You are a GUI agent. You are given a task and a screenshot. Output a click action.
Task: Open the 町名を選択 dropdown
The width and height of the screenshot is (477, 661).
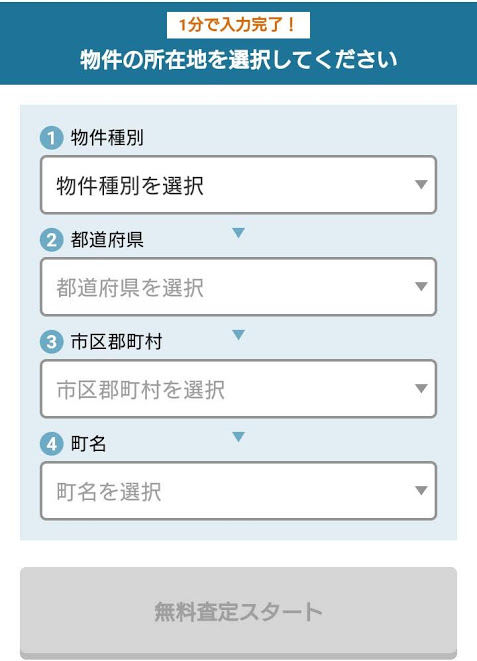[238, 491]
